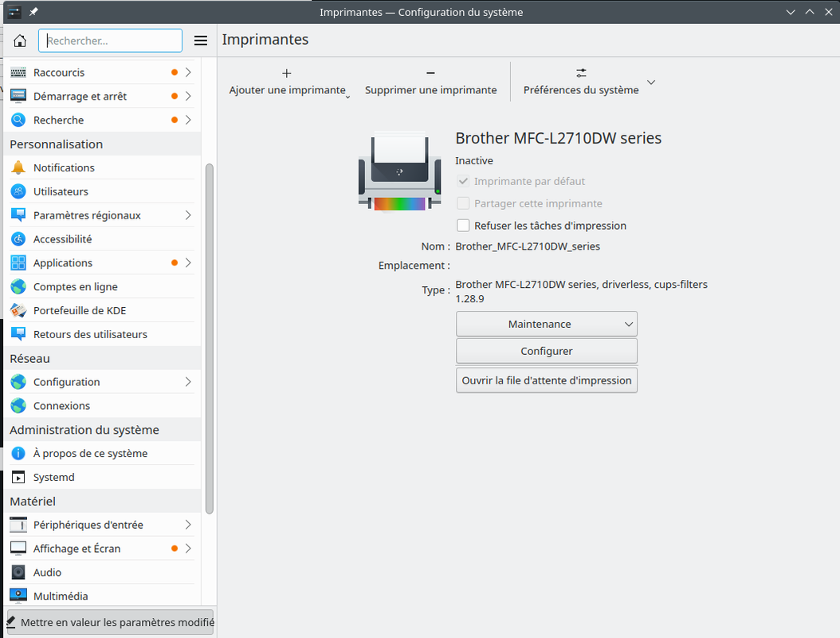Click the Périphériques d'entrée icon
840x638 pixels.
coord(18,525)
